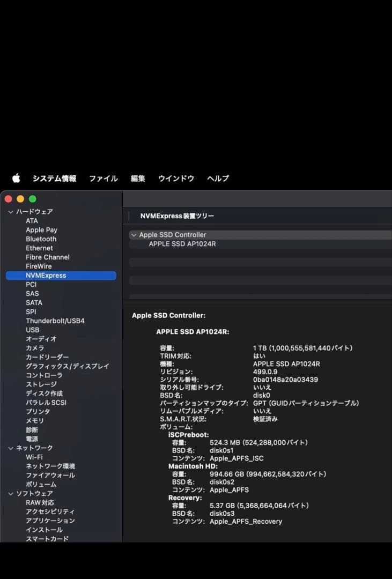This screenshot has width=392, height=579.
Task: Select 診断 in the sidebar
Action: [32, 430]
